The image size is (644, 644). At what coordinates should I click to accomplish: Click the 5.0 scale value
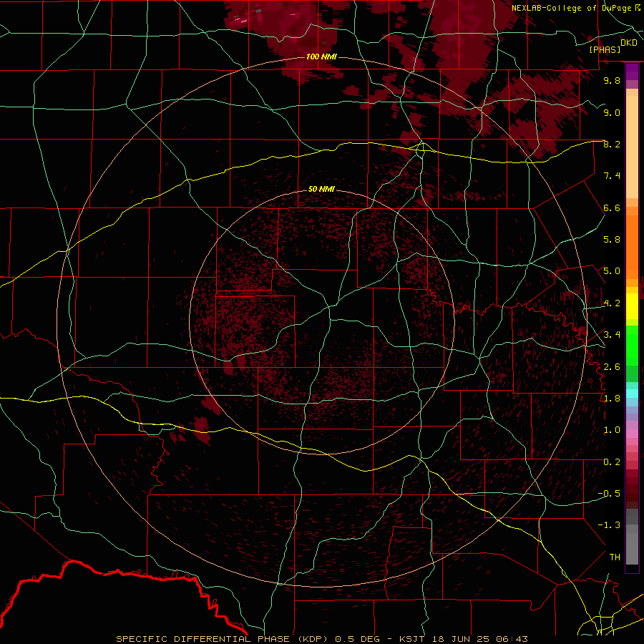(x=612, y=271)
